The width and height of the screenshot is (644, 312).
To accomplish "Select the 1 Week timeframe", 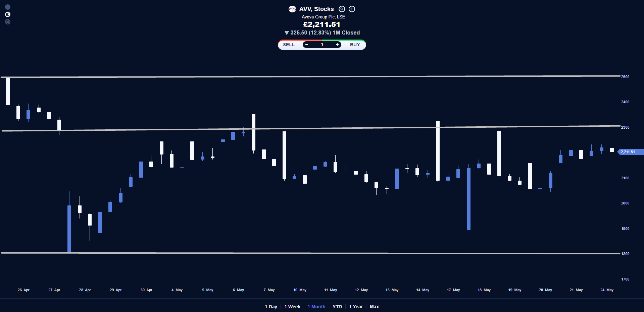I will coord(292,307).
